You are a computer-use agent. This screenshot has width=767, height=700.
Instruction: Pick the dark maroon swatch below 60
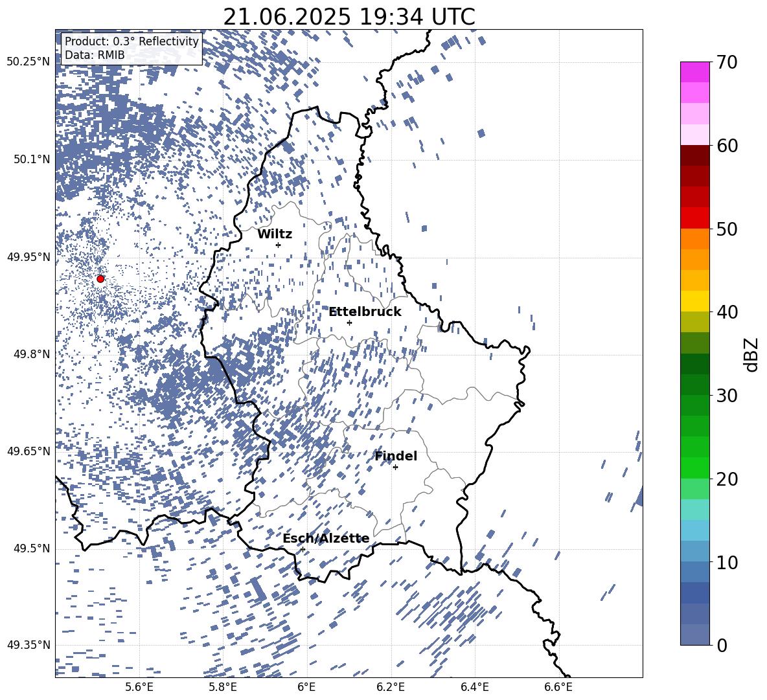pyautogui.click(x=694, y=155)
